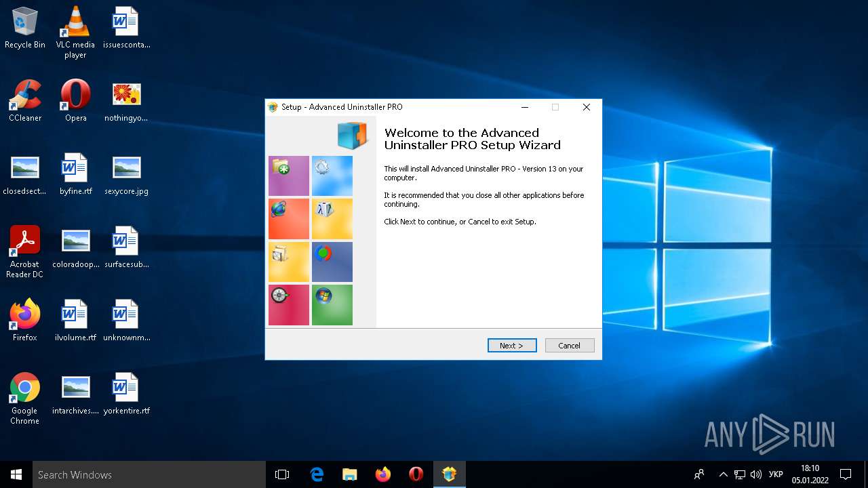Viewport: 868px width, 488px height.
Task: Select the Opera desktop shortcut
Action: tap(75, 101)
